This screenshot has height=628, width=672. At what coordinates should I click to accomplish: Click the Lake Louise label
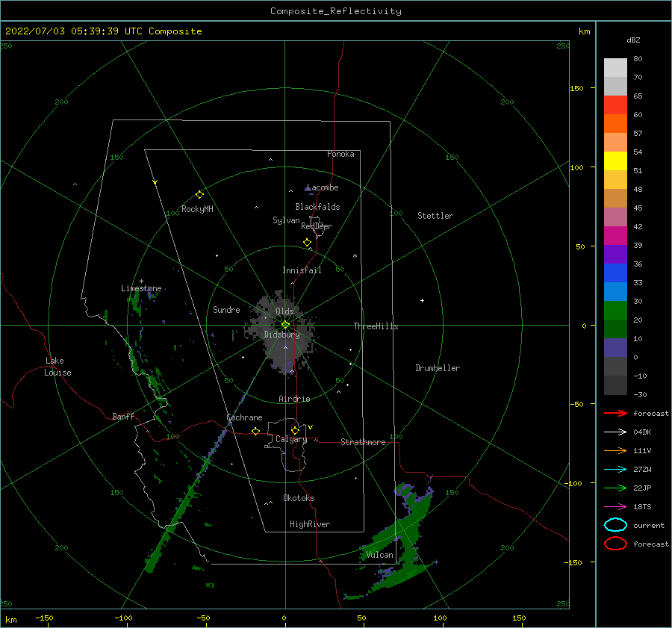pyautogui.click(x=57, y=367)
